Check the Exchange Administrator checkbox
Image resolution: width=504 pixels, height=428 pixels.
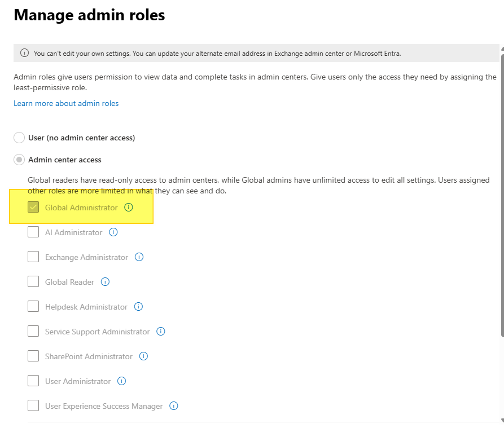(33, 257)
